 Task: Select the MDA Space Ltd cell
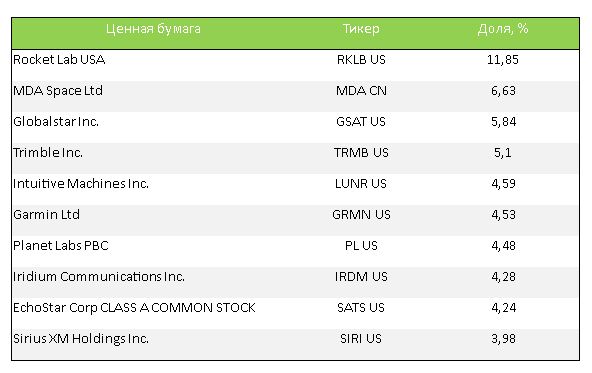pos(58,91)
